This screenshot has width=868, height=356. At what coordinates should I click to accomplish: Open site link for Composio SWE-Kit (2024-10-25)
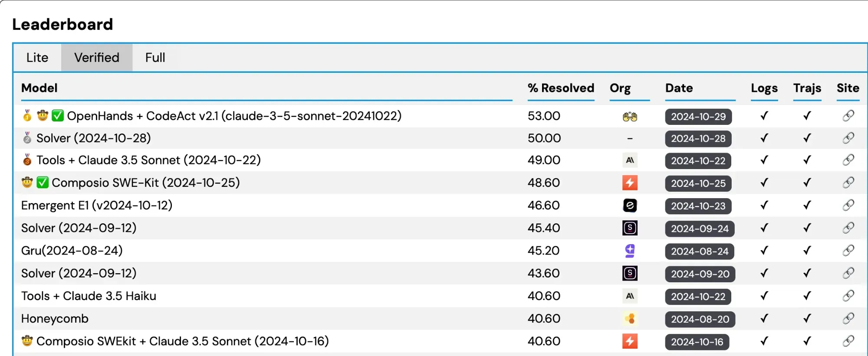coord(848,183)
